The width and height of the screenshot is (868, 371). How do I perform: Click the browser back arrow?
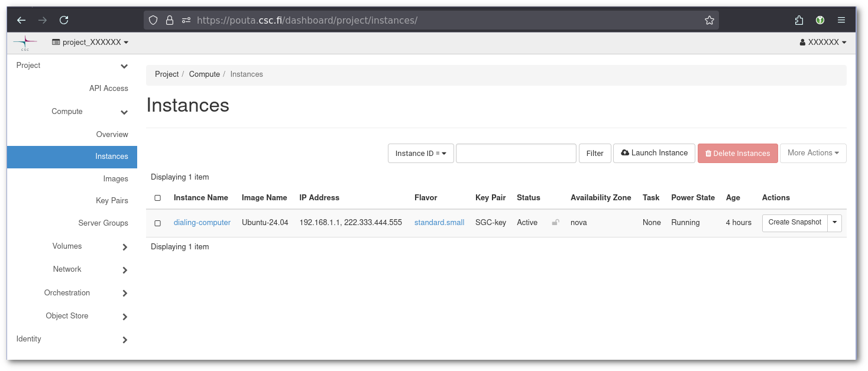tap(21, 20)
